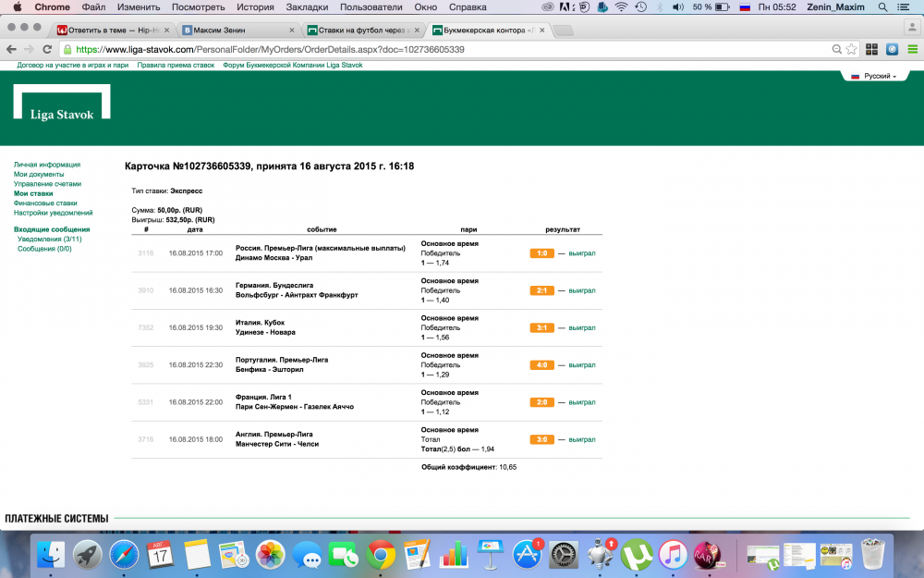The height and width of the screenshot is (578, 924).
Task: Launch FaceTime from the Dock
Action: (x=344, y=555)
